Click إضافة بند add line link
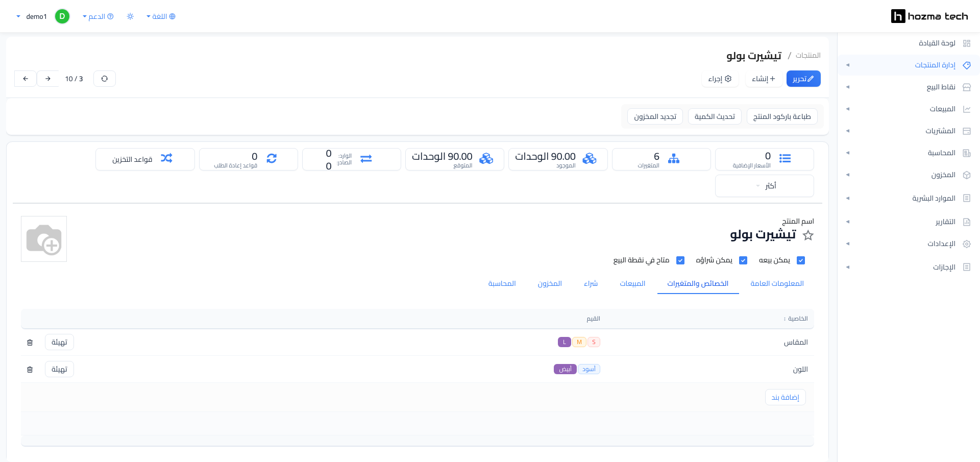The height and width of the screenshot is (462, 980). pos(786,397)
